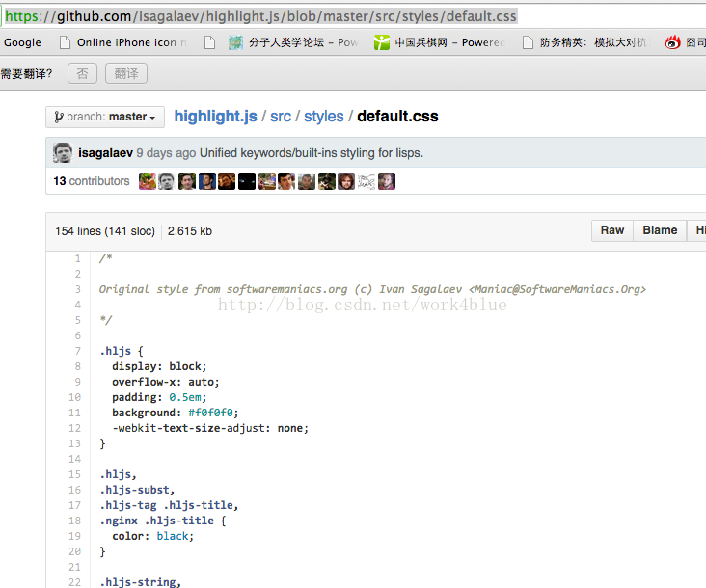
Task: Click the ninth contributor avatar
Action: tap(307, 181)
